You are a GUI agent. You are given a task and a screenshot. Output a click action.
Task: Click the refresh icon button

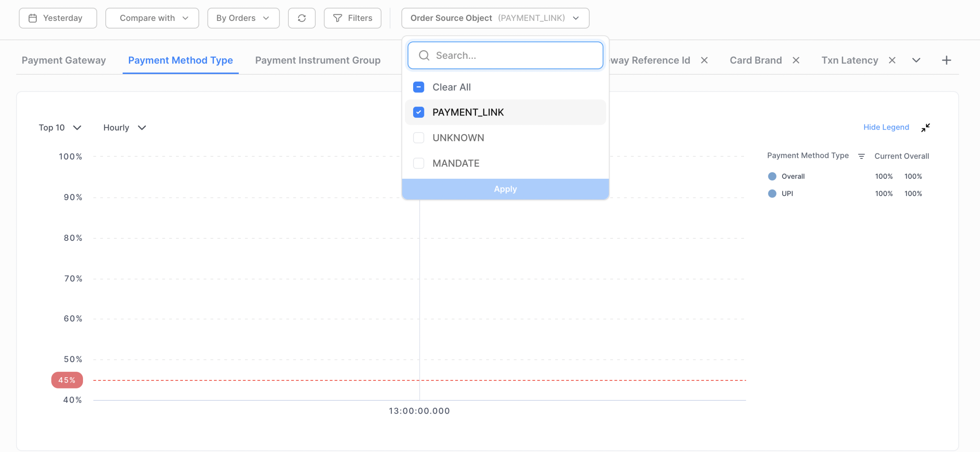pyautogui.click(x=301, y=18)
